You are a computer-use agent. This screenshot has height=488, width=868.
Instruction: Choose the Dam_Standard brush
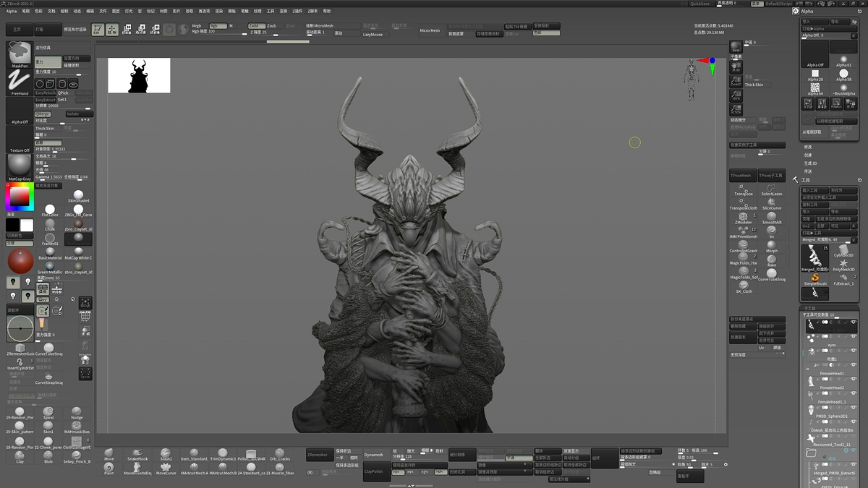pos(195,454)
